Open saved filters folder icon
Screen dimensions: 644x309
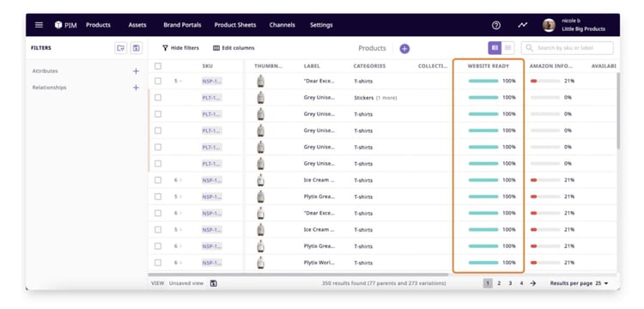click(121, 48)
